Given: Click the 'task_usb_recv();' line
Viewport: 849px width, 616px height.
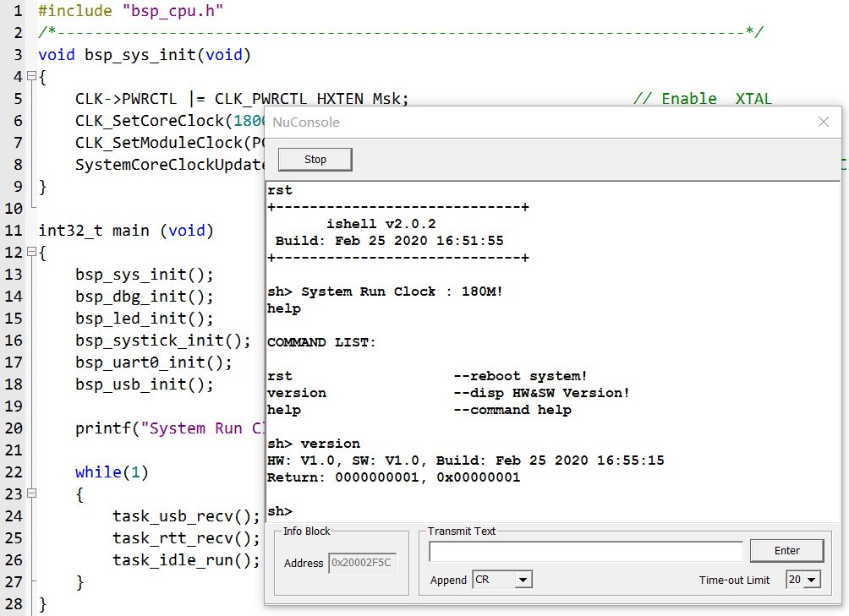Looking at the screenshot, I should click(186, 516).
